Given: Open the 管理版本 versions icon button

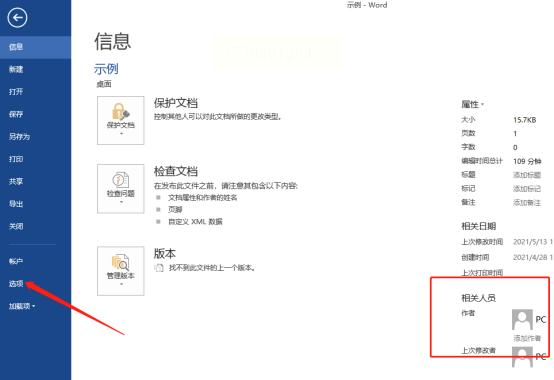Looking at the screenshot, I should click(x=120, y=271).
